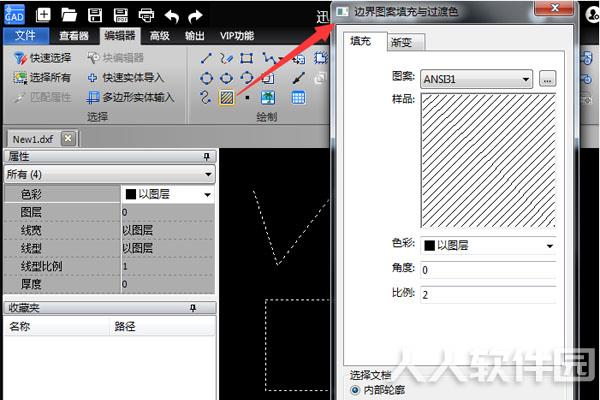Image resolution: width=600 pixels, height=400 pixels.
Task: Click the 图层 layer value 0
Action: click(167, 212)
